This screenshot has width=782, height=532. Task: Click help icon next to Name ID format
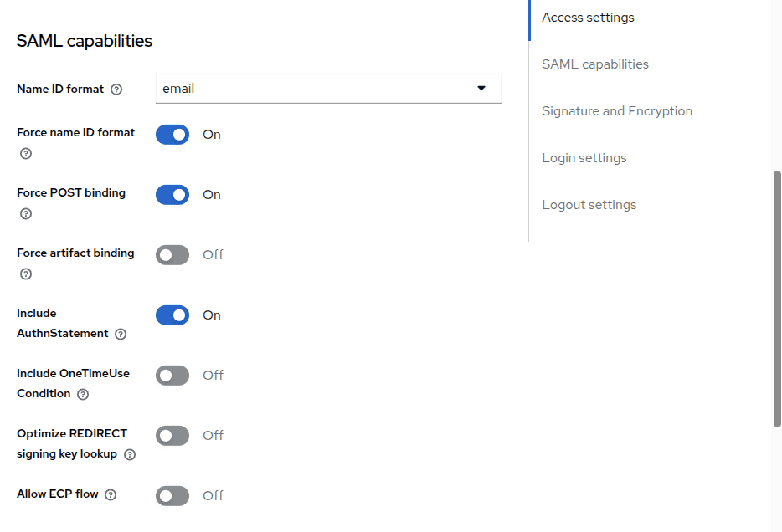point(116,90)
